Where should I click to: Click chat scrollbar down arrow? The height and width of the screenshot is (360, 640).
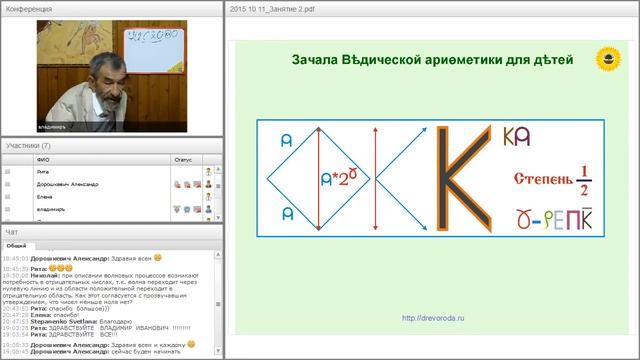click(x=218, y=351)
